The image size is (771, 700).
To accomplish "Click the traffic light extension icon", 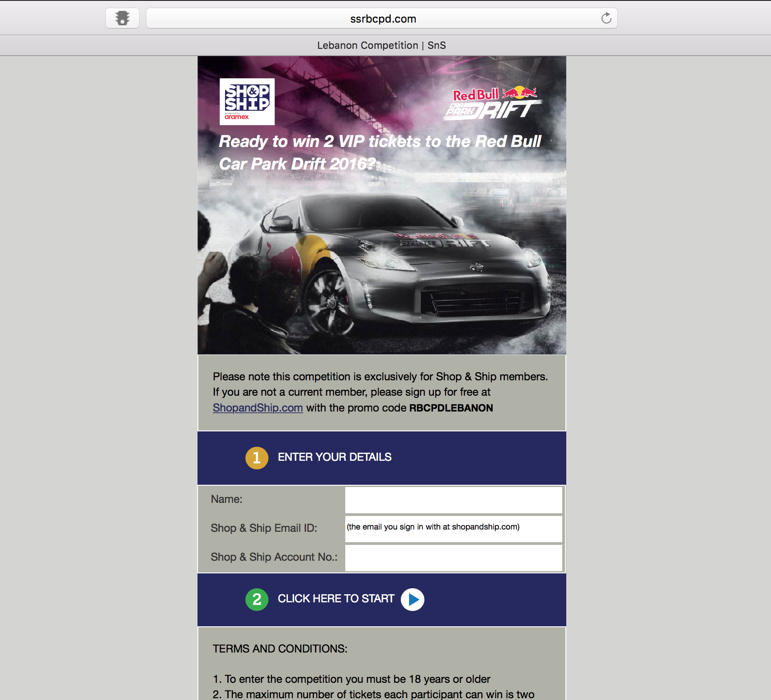I will pos(122,18).
